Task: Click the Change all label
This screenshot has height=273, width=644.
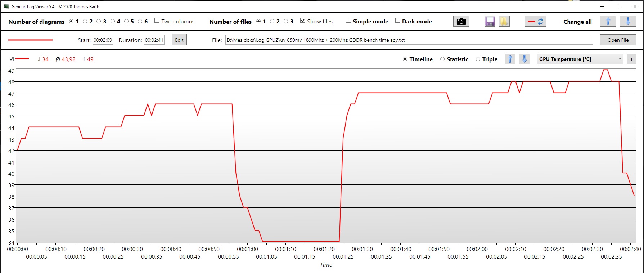Action: (577, 22)
